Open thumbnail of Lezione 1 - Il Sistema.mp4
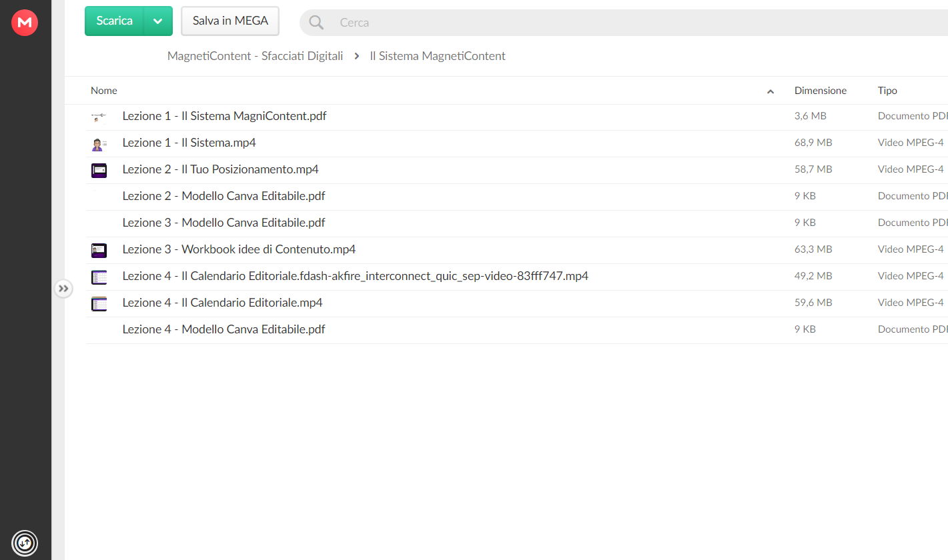This screenshot has height=560, width=948. (99, 144)
